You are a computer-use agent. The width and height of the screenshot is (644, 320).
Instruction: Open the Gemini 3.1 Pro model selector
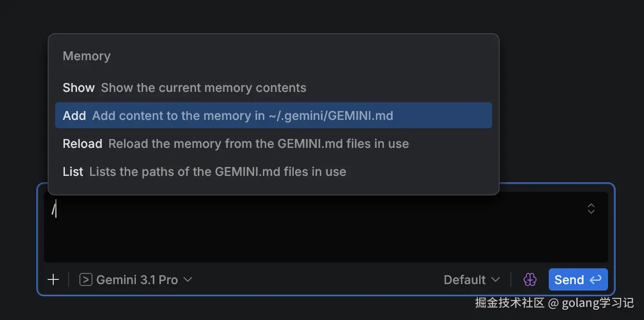click(136, 279)
